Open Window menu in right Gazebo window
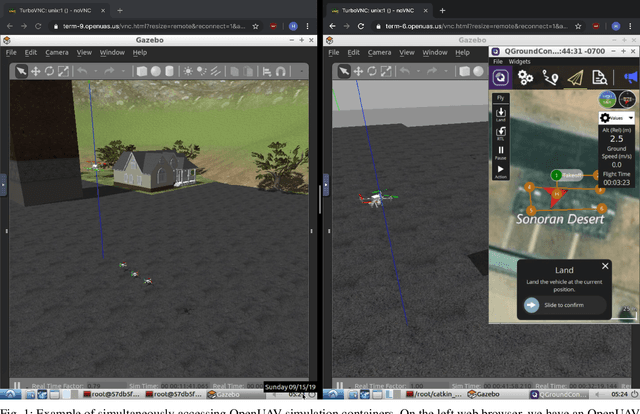640x414 pixels. [x=435, y=52]
